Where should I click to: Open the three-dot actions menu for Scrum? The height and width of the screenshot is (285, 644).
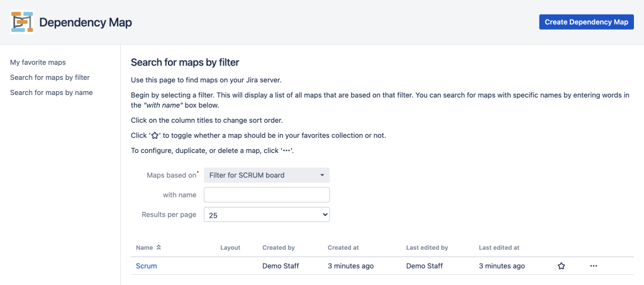[594, 266]
